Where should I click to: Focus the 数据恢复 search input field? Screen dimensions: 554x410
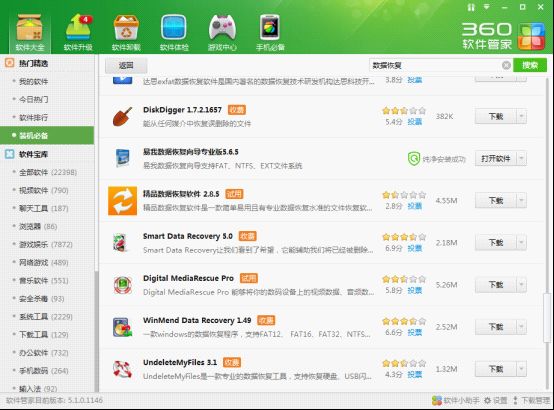[x=435, y=65]
